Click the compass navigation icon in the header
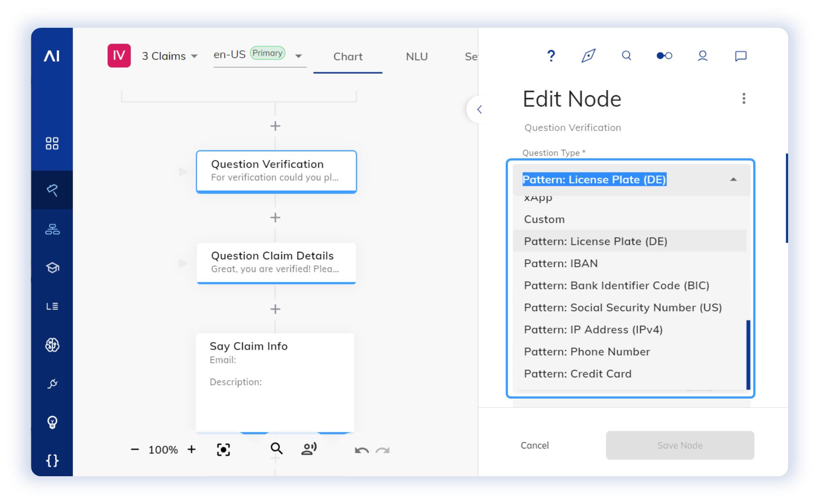Viewport: 819px width, 504px height. coord(588,56)
